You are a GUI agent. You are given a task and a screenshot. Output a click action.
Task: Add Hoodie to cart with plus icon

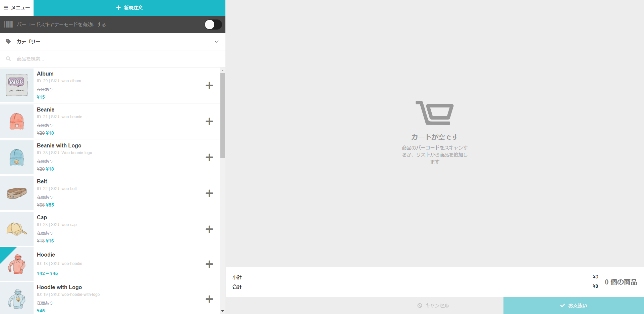tap(209, 264)
